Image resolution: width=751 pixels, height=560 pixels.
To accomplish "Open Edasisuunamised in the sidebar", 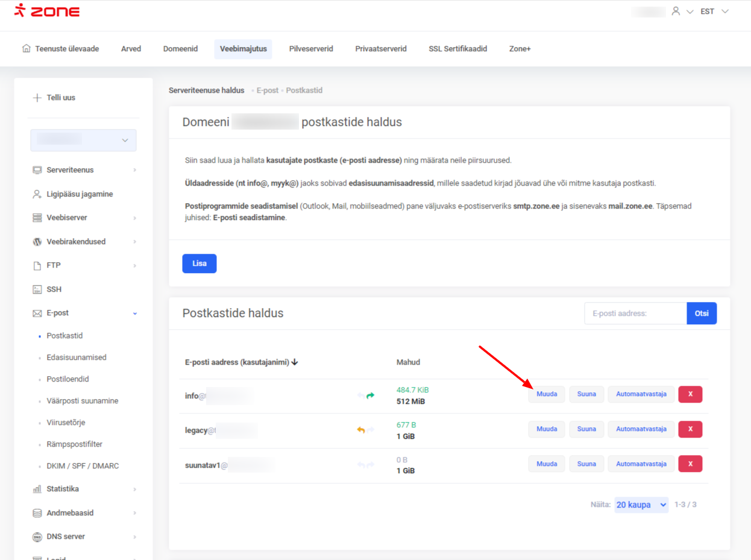I will tap(77, 357).
